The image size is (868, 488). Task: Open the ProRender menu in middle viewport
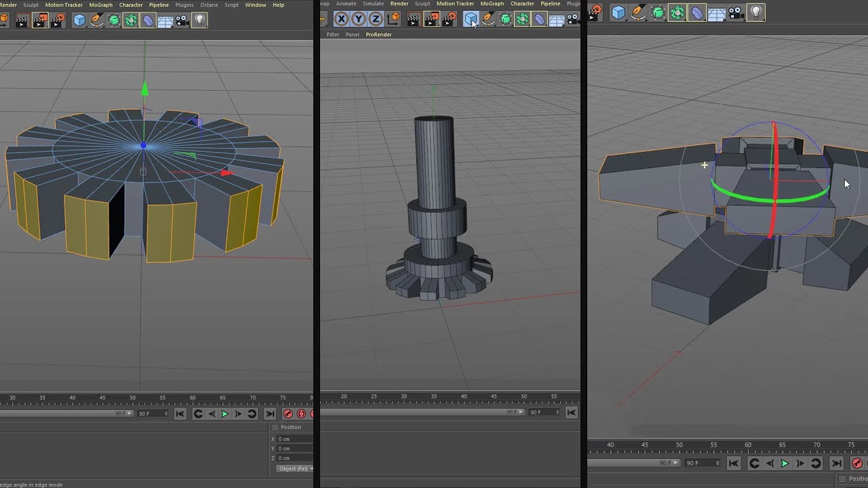[378, 35]
